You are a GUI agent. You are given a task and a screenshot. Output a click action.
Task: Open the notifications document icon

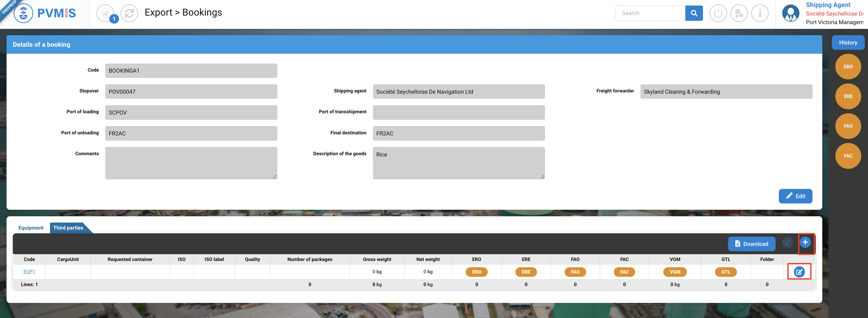tap(105, 14)
